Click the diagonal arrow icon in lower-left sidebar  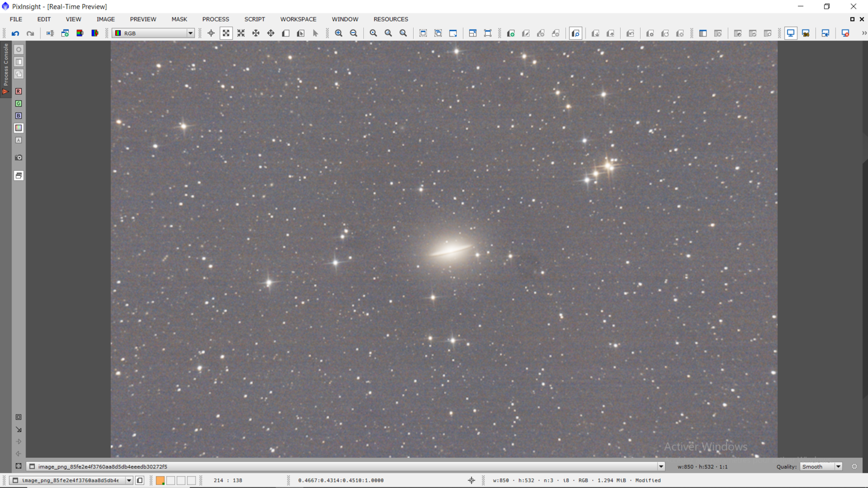tap(19, 430)
